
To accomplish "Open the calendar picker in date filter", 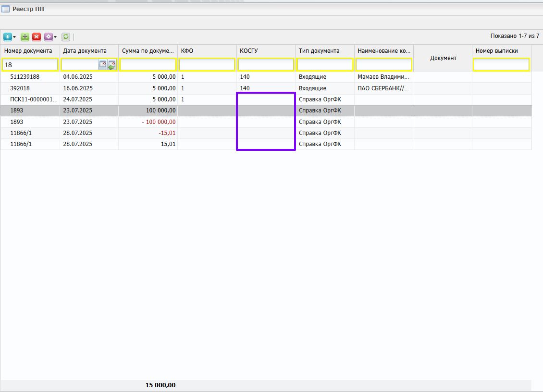I will tap(103, 64).
